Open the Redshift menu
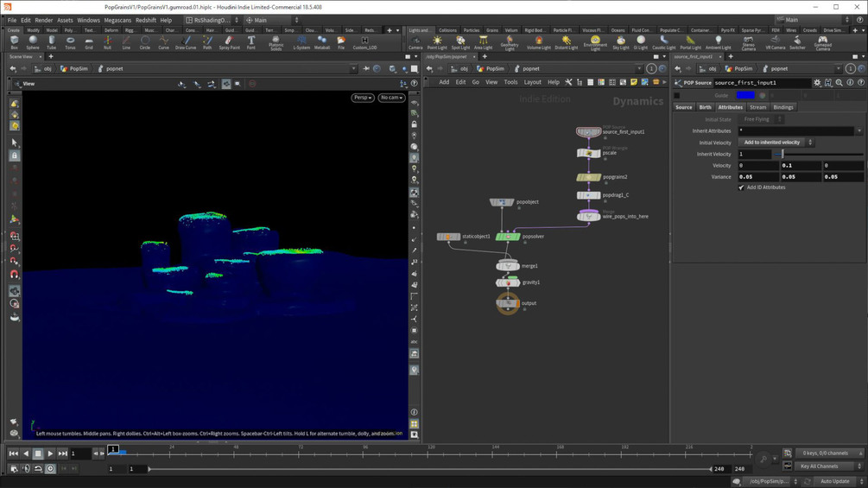 pos(146,20)
